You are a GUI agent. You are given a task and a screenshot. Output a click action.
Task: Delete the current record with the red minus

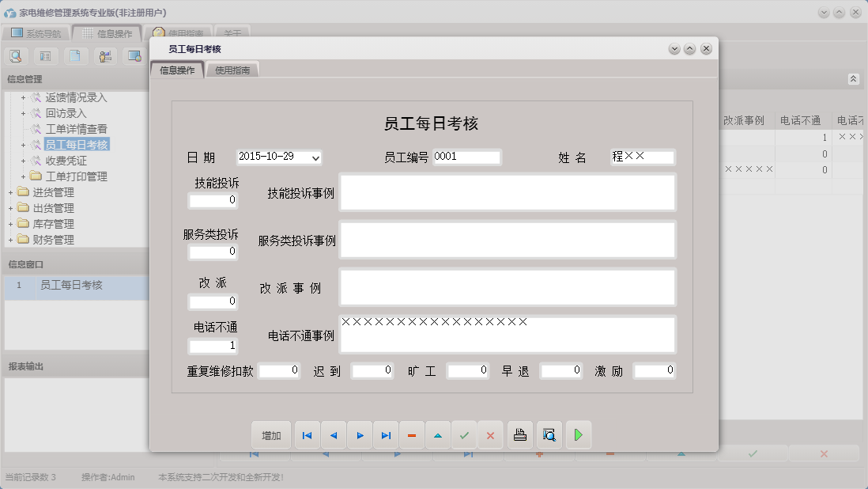point(412,434)
